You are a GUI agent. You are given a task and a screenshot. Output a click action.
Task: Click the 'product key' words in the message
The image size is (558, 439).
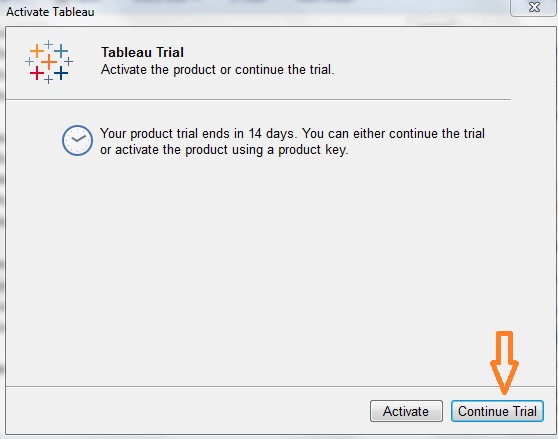(312, 150)
